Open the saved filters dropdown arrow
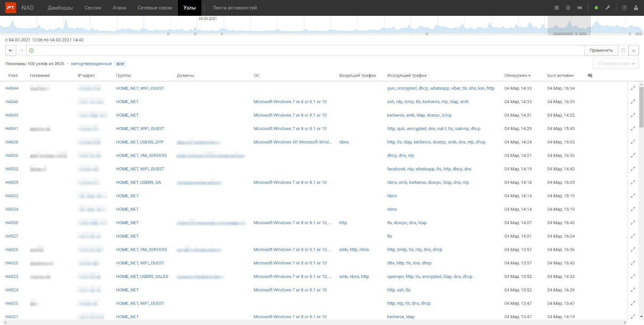 coord(634,50)
